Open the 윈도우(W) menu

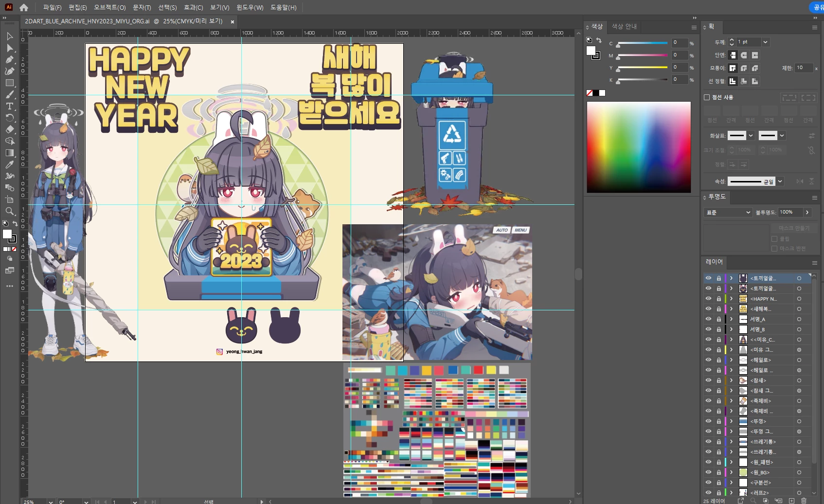click(250, 7)
